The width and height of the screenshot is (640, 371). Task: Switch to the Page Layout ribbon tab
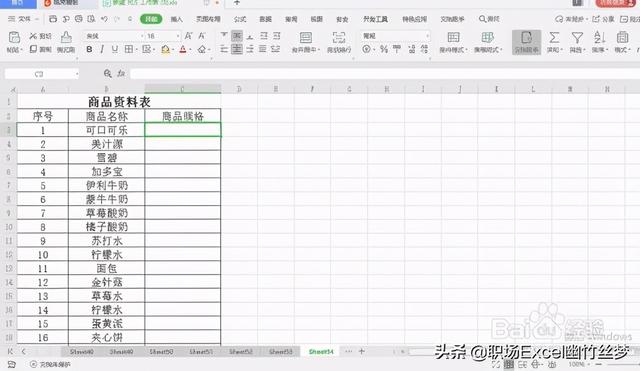(208, 19)
